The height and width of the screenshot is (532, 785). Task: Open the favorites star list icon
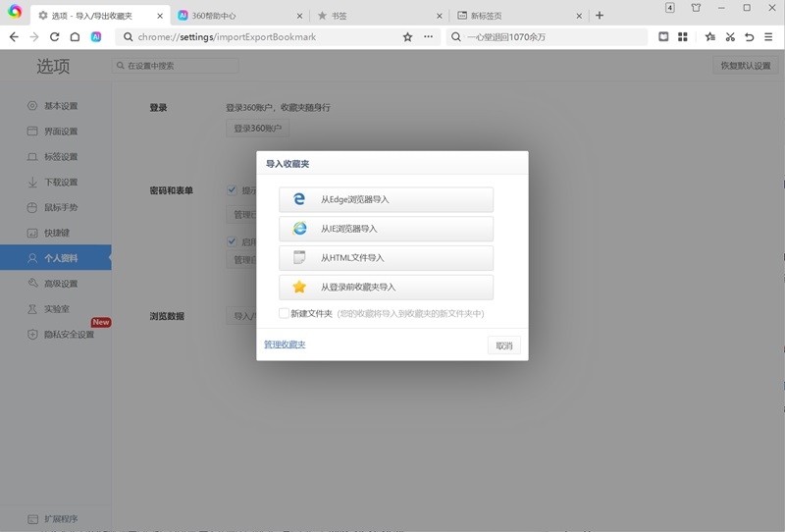pos(709,36)
